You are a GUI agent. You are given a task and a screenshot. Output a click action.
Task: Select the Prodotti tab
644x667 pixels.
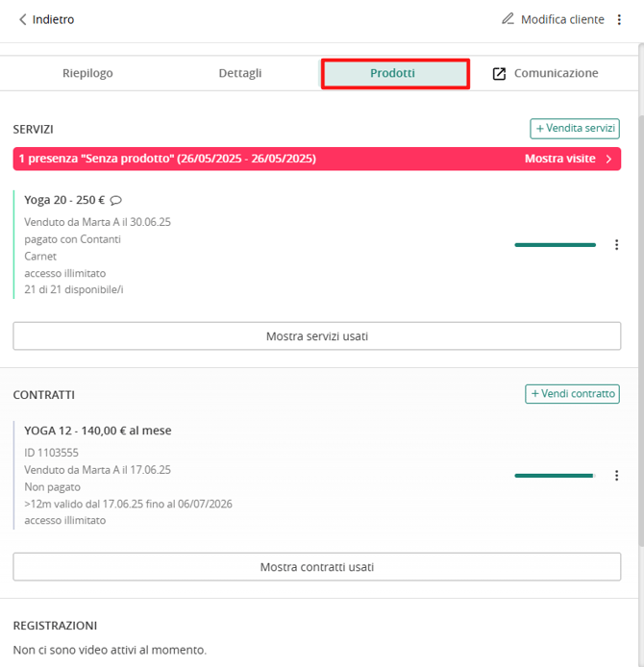click(395, 74)
